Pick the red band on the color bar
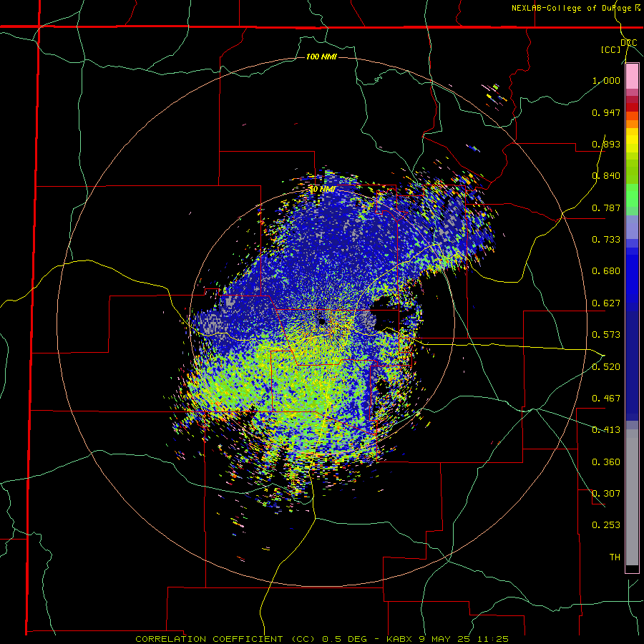Image resolution: width=644 pixels, height=644 pixels. pyautogui.click(x=632, y=107)
